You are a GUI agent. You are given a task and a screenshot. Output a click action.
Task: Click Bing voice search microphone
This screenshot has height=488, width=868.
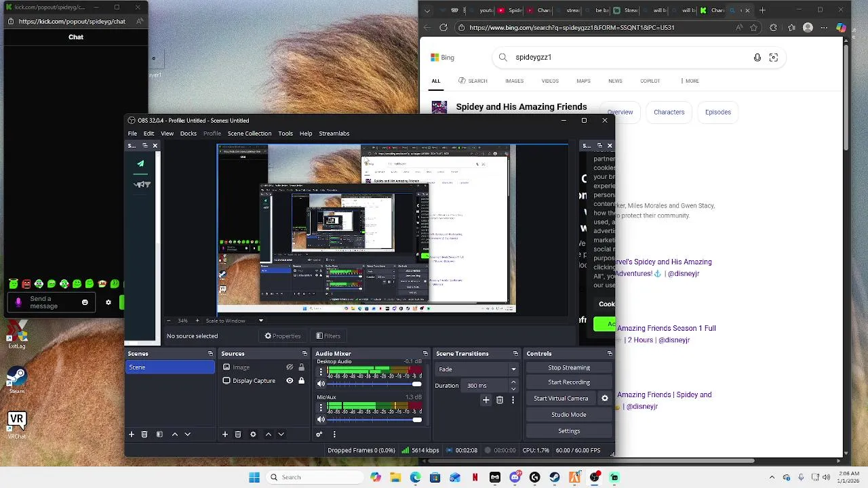point(757,58)
